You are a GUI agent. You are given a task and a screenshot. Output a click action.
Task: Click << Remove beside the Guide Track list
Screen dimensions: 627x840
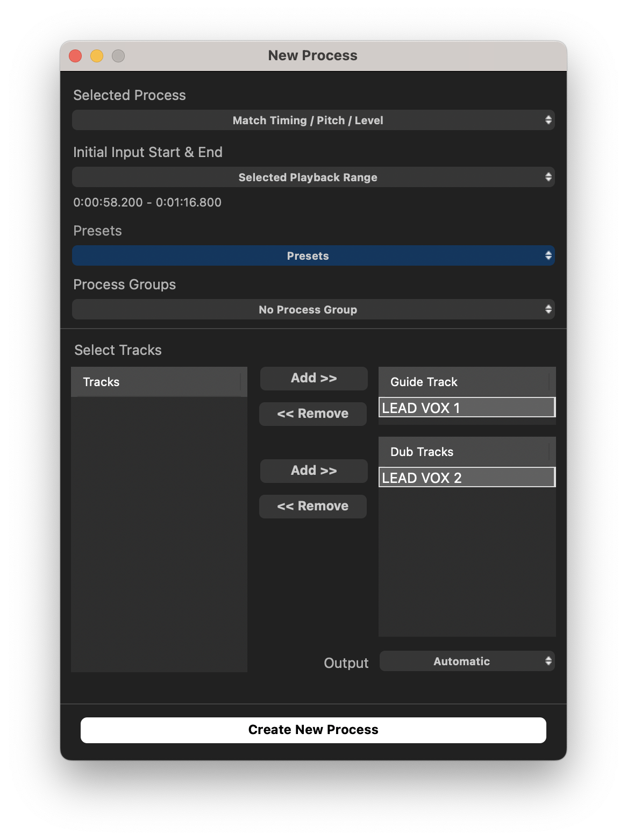click(313, 414)
